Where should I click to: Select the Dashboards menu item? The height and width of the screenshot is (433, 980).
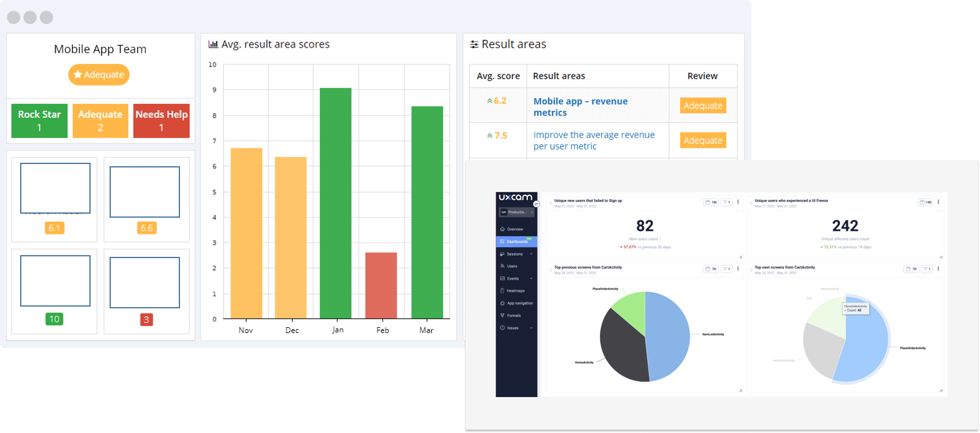tap(517, 242)
